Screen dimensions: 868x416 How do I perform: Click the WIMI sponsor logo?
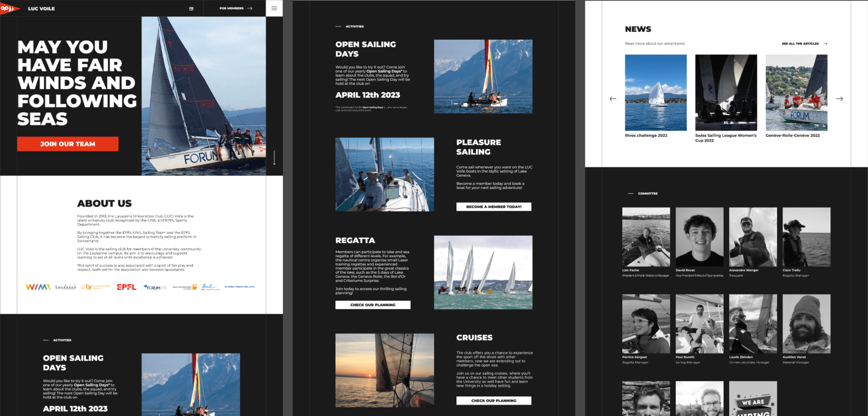(x=38, y=287)
